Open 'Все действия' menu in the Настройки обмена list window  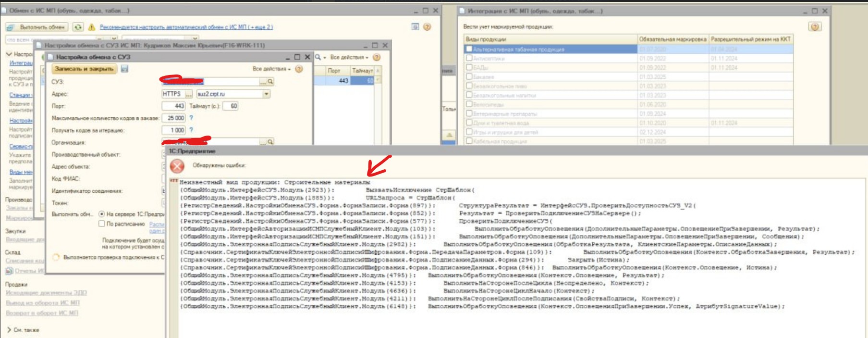click(x=349, y=57)
